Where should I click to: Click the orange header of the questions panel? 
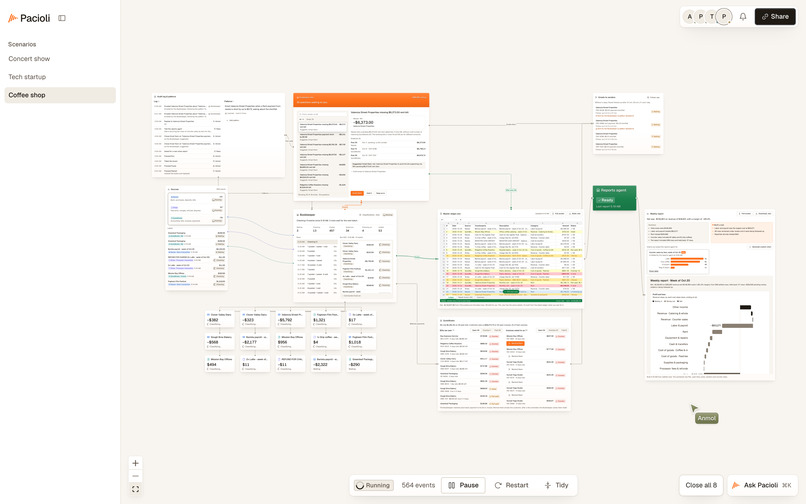[361, 100]
